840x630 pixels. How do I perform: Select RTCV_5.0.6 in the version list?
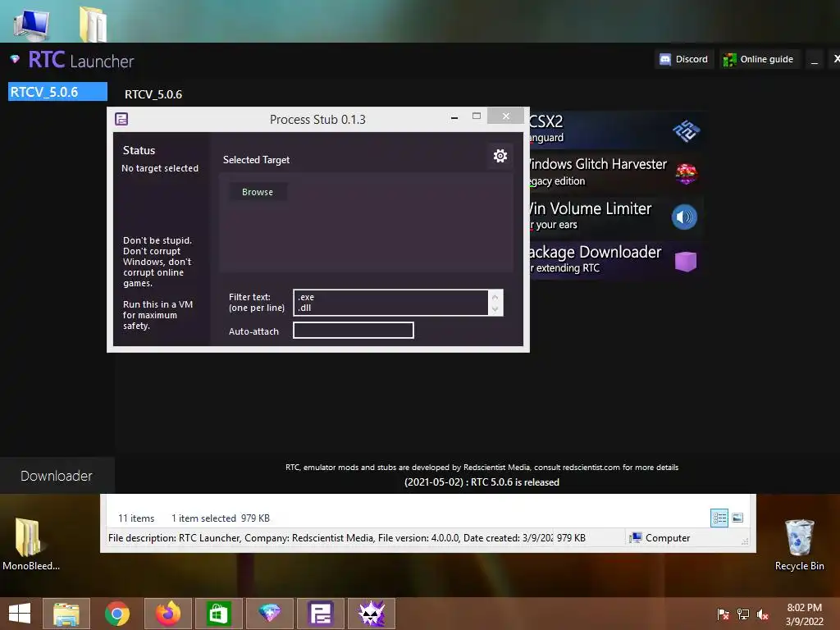[58, 92]
